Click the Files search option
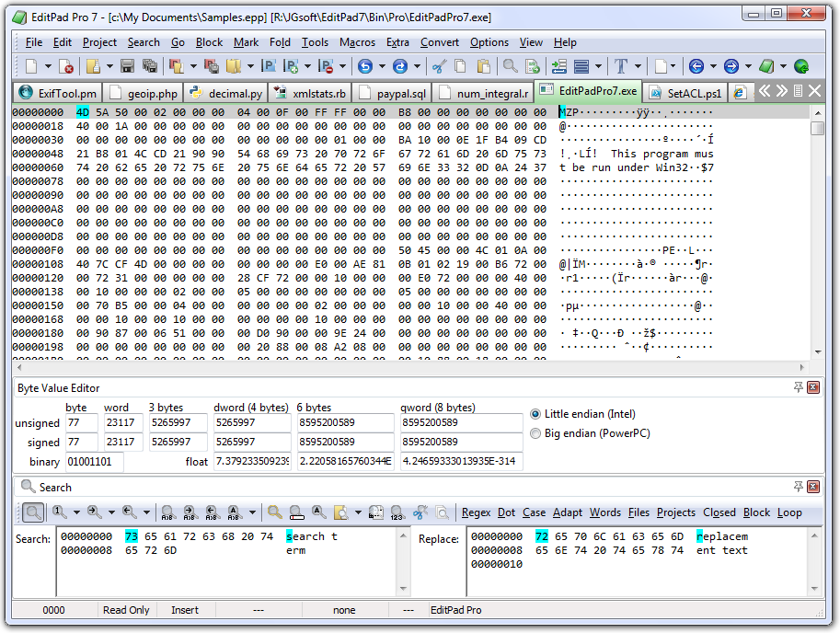This screenshot has height=633, width=840. pos(639,512)
